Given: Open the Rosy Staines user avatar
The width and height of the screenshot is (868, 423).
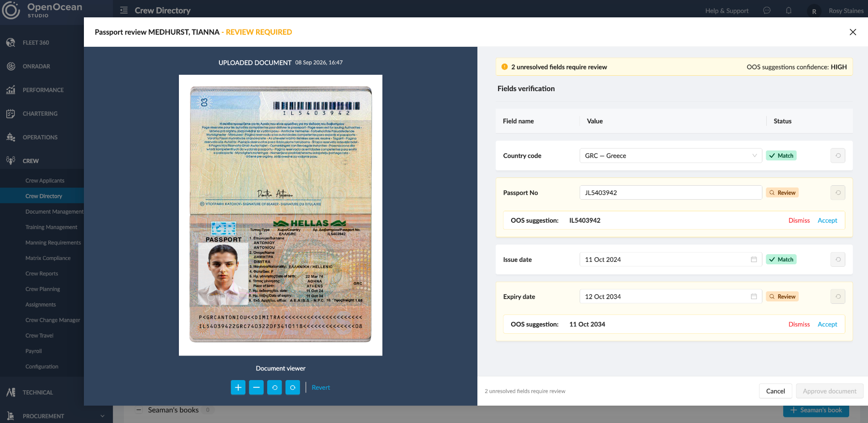Looking at the screenshot, I should (x=814, y=11).
